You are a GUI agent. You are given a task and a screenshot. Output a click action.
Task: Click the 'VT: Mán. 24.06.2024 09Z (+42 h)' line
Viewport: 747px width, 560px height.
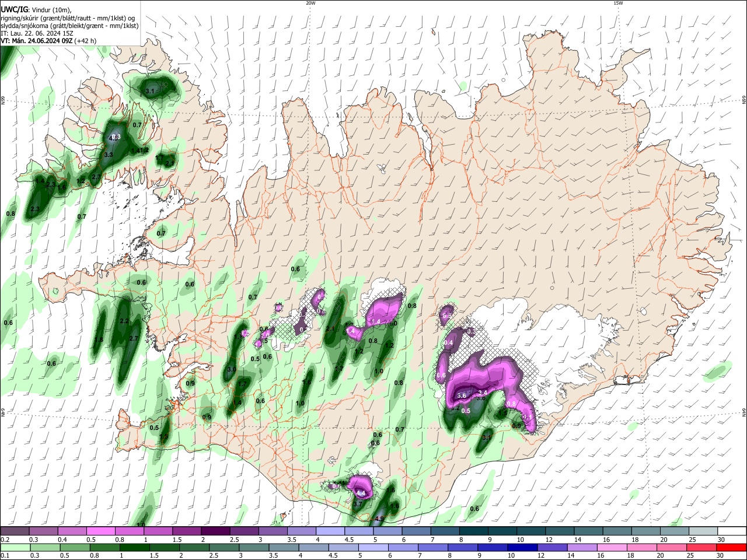[48, 41]
